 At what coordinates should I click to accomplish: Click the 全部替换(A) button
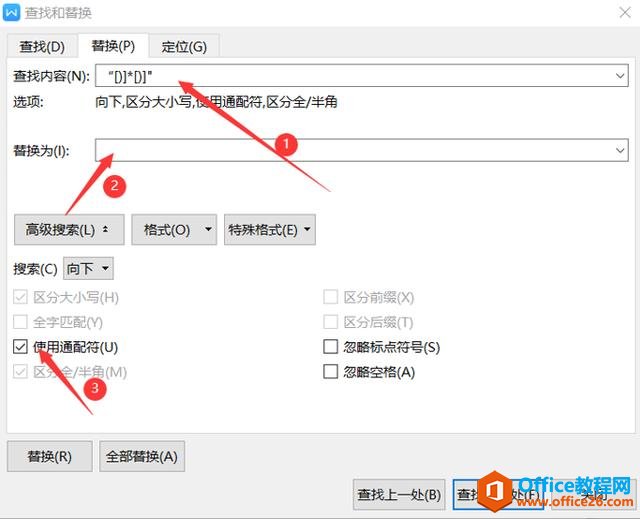[x=142, y=456]
